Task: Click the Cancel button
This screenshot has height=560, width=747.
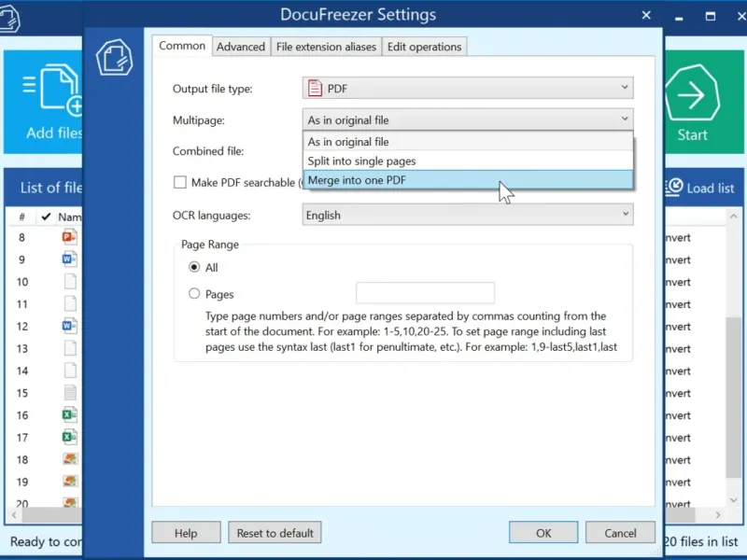Action: coord(620,532)
